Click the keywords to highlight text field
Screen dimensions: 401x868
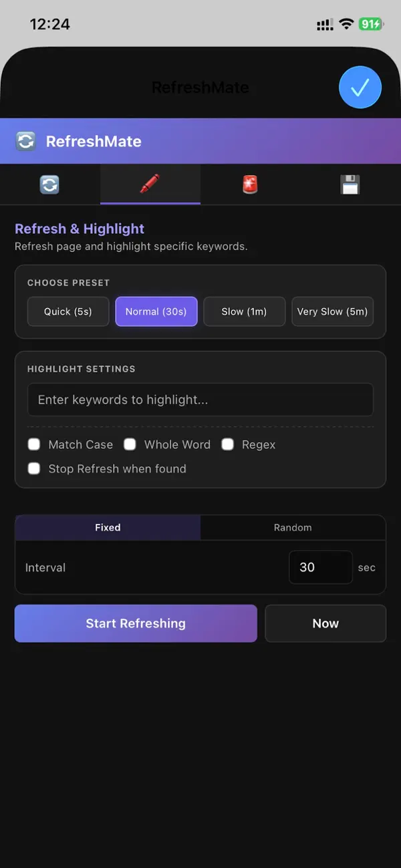coord(200,399)
